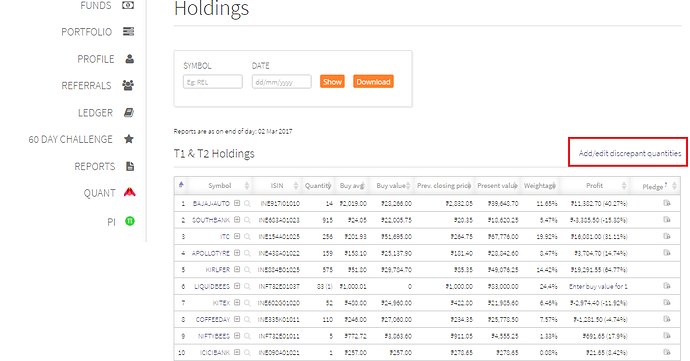The height and width of the screenshot is (361, 690).
Task: Focus the Date input field
Action: coord(282,82)
